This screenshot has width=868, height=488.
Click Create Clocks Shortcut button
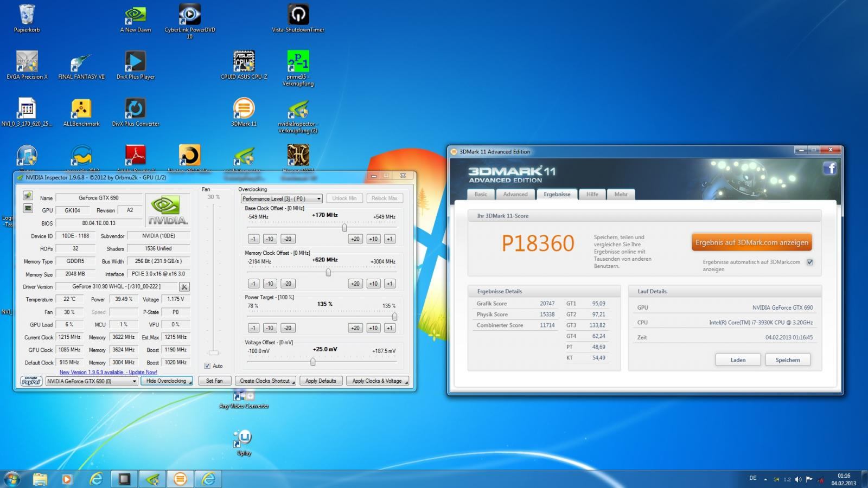265,381
